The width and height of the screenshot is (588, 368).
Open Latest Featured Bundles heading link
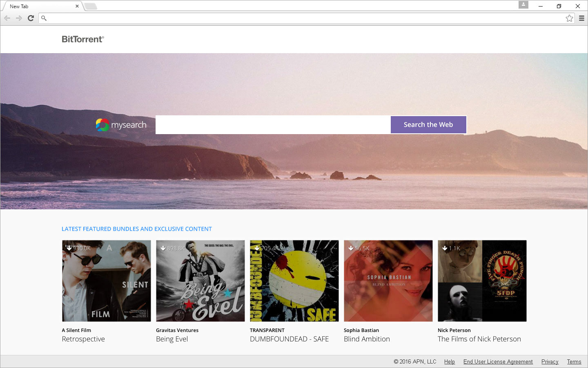pos(137,229)
